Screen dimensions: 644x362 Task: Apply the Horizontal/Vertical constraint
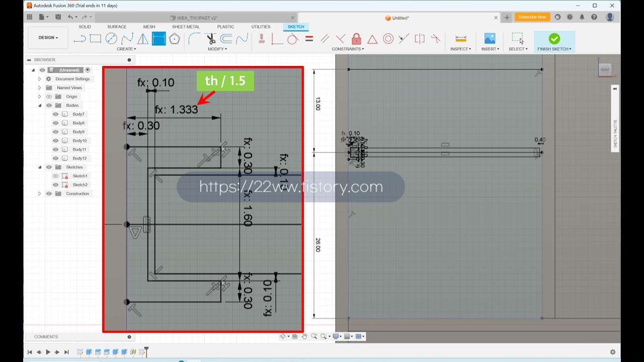[261, 39]
